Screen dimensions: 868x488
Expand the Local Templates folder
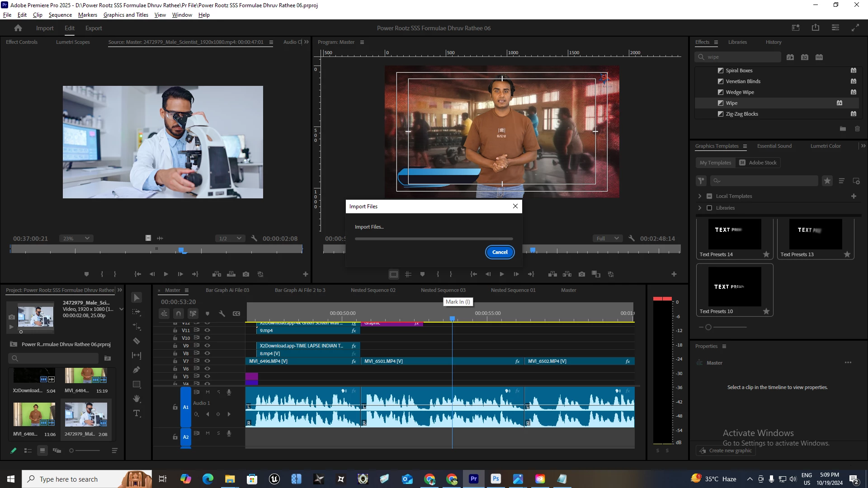pos(700,196)
